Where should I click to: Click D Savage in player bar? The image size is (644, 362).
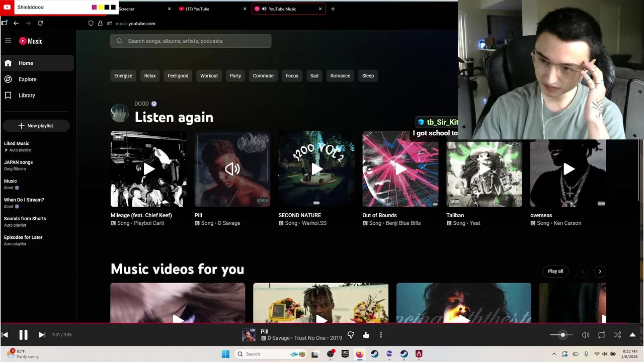(278, 338)
